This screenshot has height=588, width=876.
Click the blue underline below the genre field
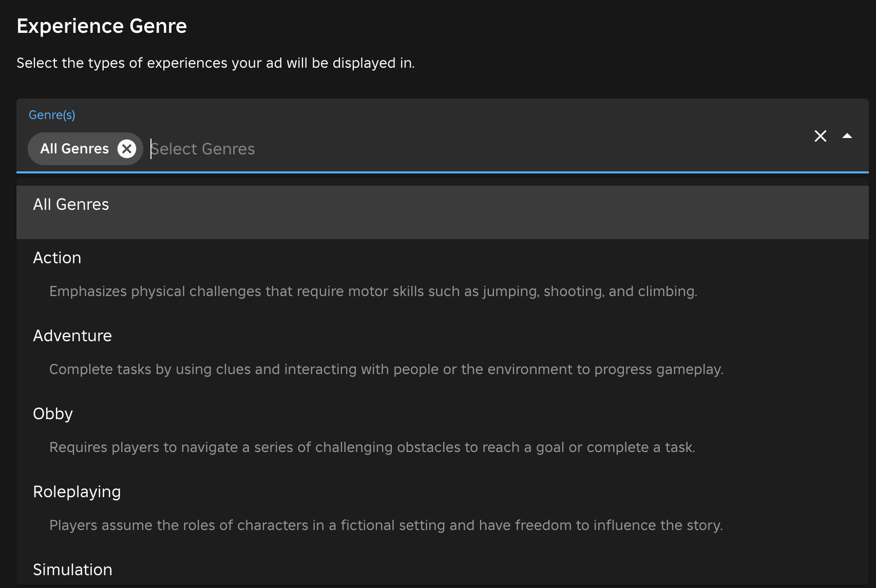pos(442,172)
